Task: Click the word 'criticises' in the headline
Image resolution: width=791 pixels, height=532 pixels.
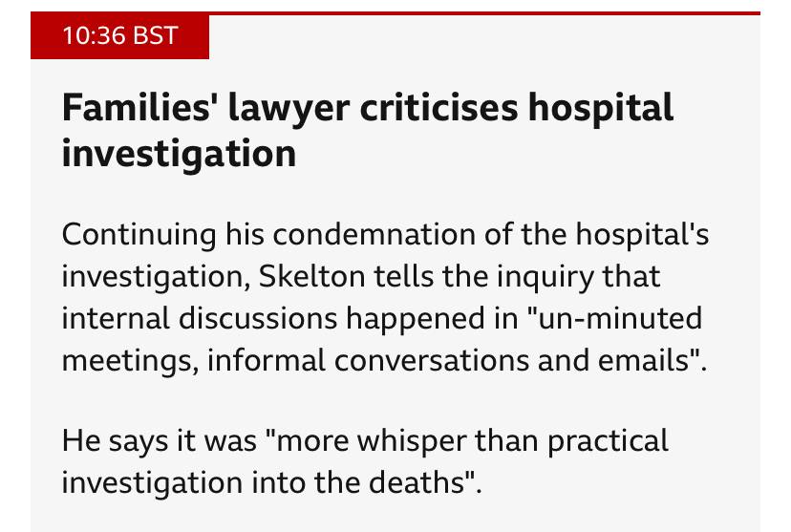Action: pyautogui.click(x=438, y=107)
